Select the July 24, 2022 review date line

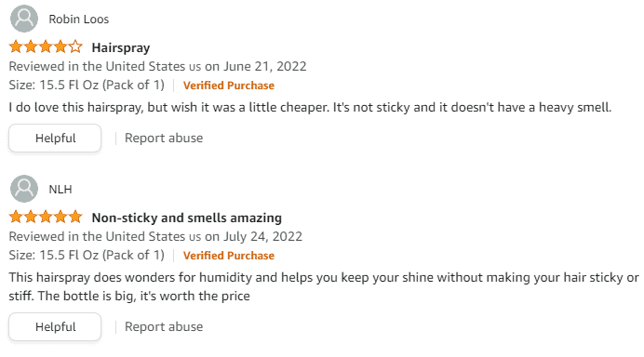155,236
